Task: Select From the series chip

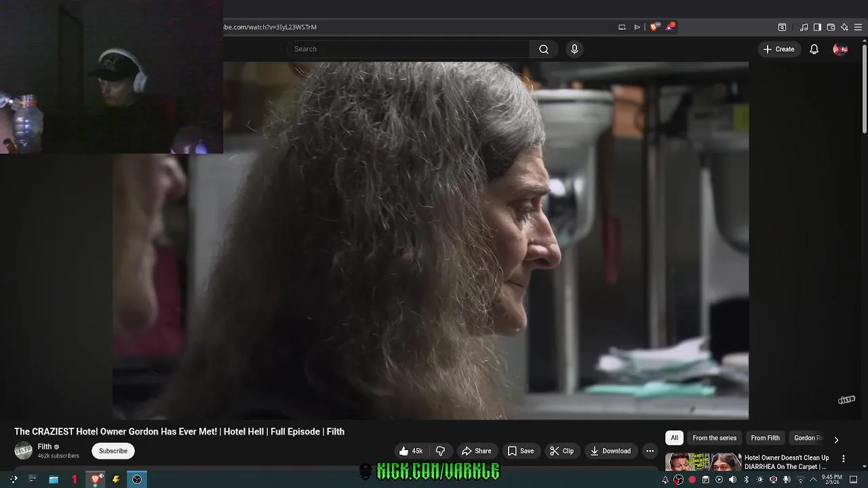Action: tap(714, 438)
